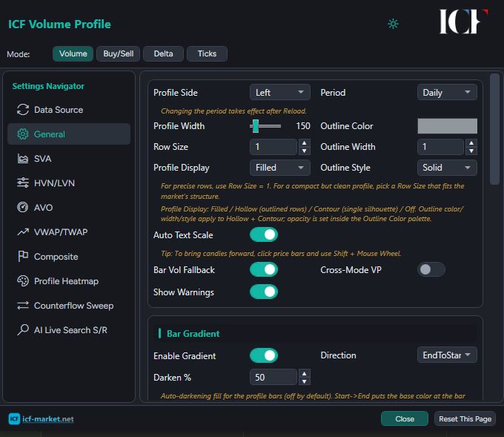Decrease Darken % with down arrow
The height and width of the screenshot is (437, 504).
coord(304,381)
